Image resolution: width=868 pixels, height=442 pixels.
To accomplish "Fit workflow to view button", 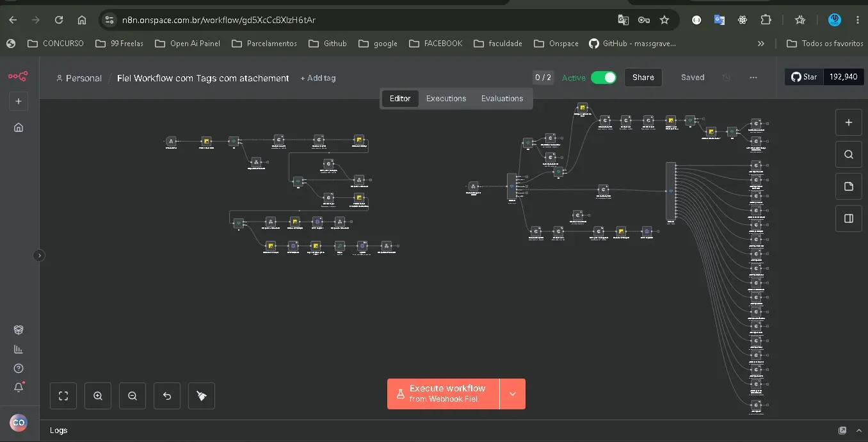I will pyautogui.click(x=63, y=396).
